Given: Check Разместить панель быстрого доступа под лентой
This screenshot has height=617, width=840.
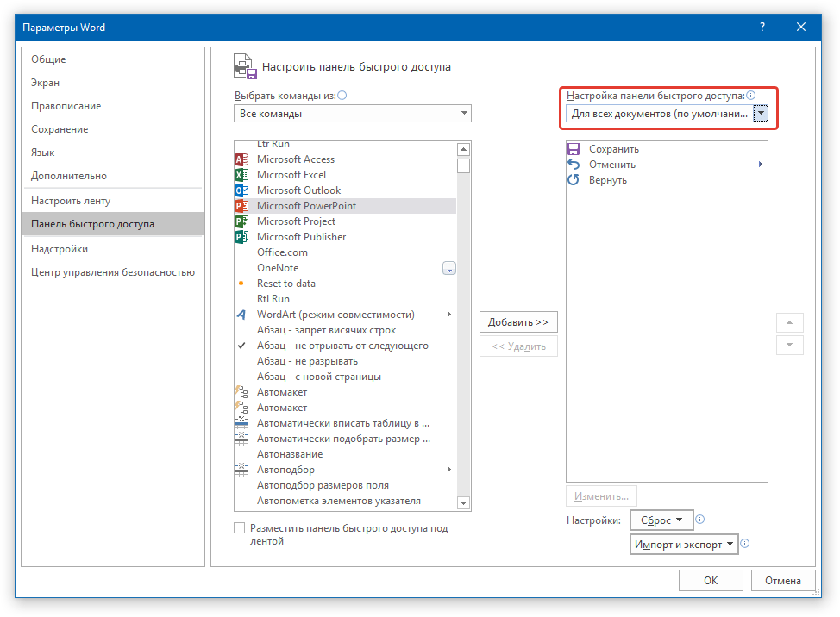Looking at the screenshot, I should point(240,528).
